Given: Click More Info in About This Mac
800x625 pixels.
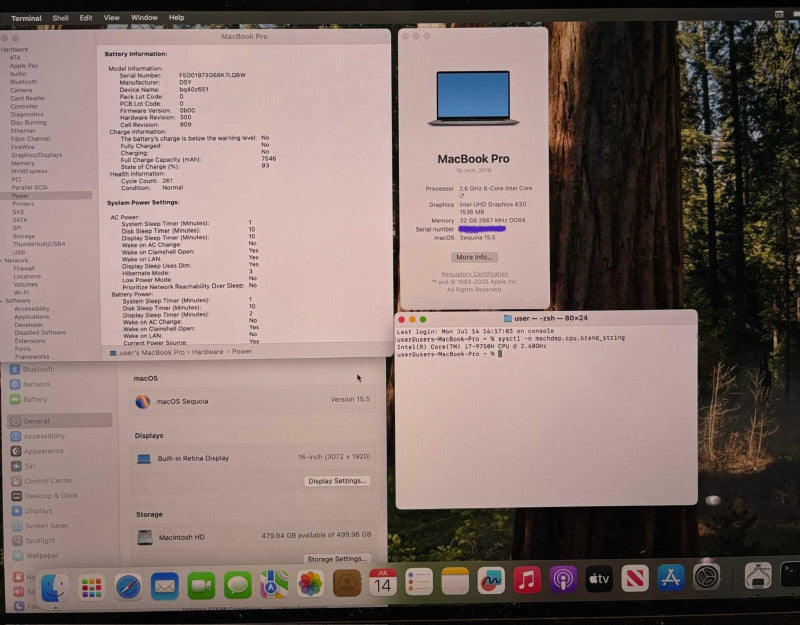Looking at the screenshot, I should click(x=474, y=257).
